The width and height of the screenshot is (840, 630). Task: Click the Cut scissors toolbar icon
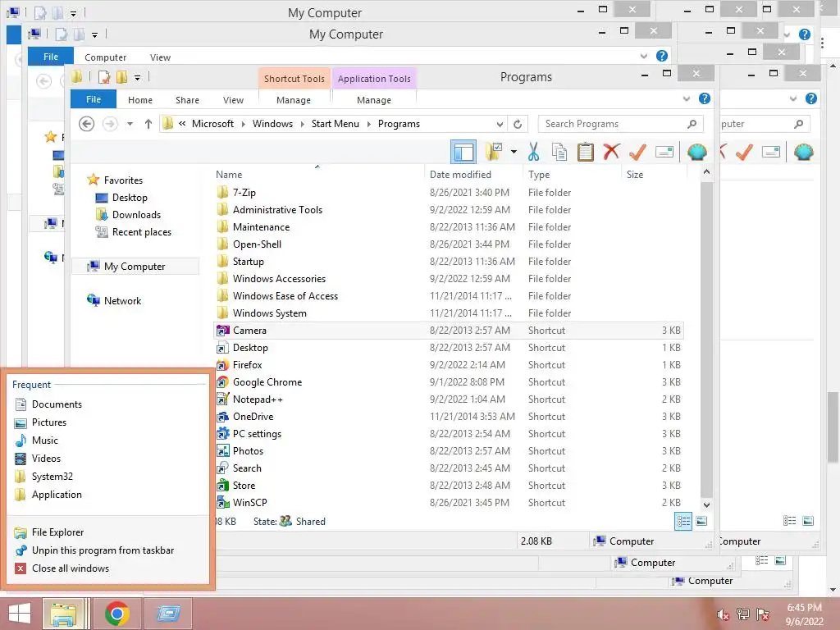tap(533, 152)
